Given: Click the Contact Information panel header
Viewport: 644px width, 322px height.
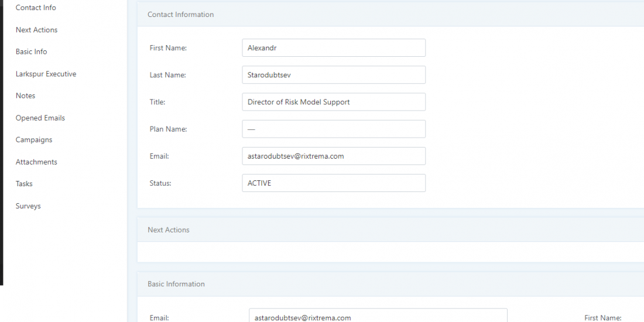Looking at the screenshot, I should pyautogui.click(x=180, y=15).
